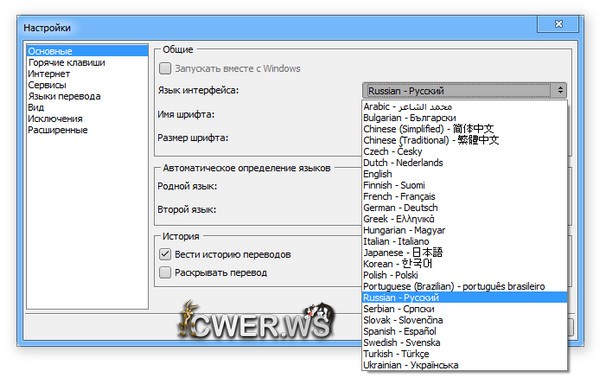
Task: Enable Раскрывать перевод checkbox
Action: pyautogui.click(x=165, y=272)
